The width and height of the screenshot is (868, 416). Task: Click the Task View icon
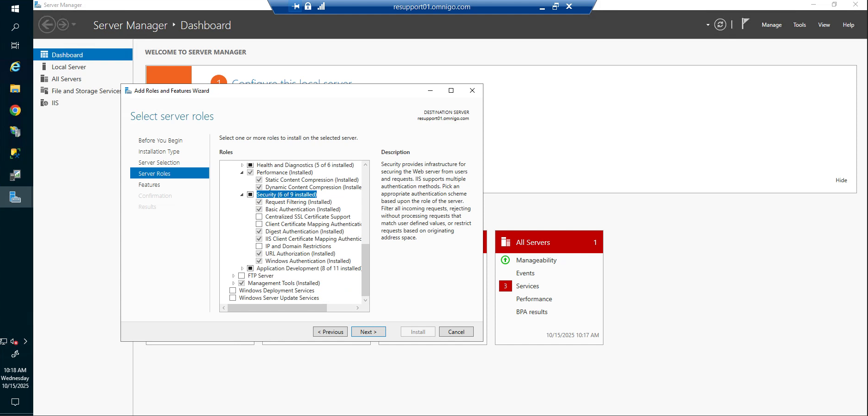15,45
